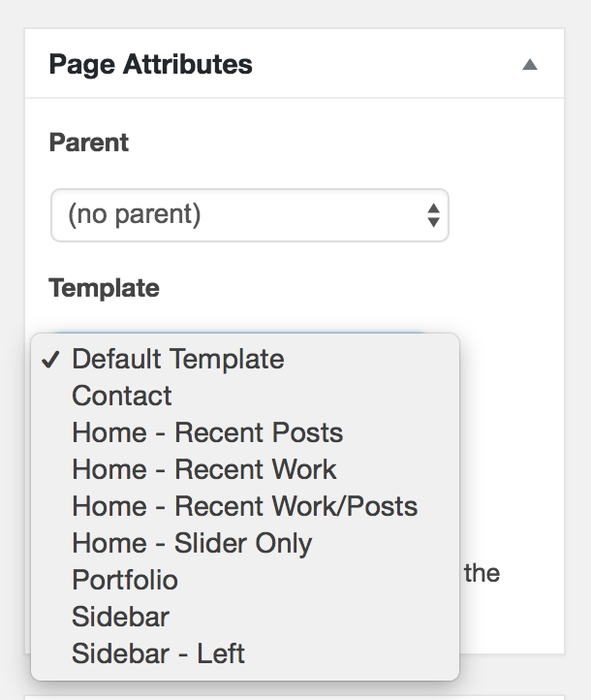591x700 pixels.
Task: Select Home - Recent Posts template
Action: point(245,432)
